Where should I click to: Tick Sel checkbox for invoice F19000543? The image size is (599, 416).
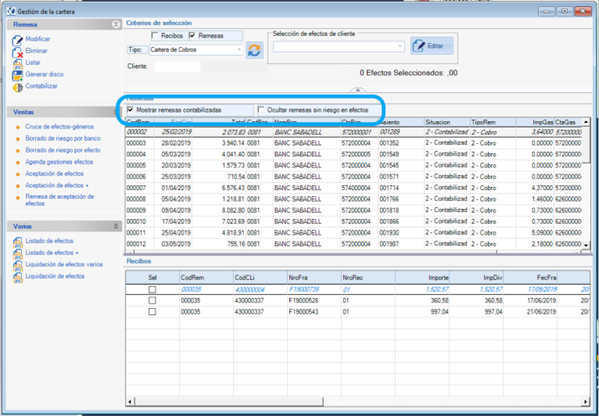coord(152,312)
